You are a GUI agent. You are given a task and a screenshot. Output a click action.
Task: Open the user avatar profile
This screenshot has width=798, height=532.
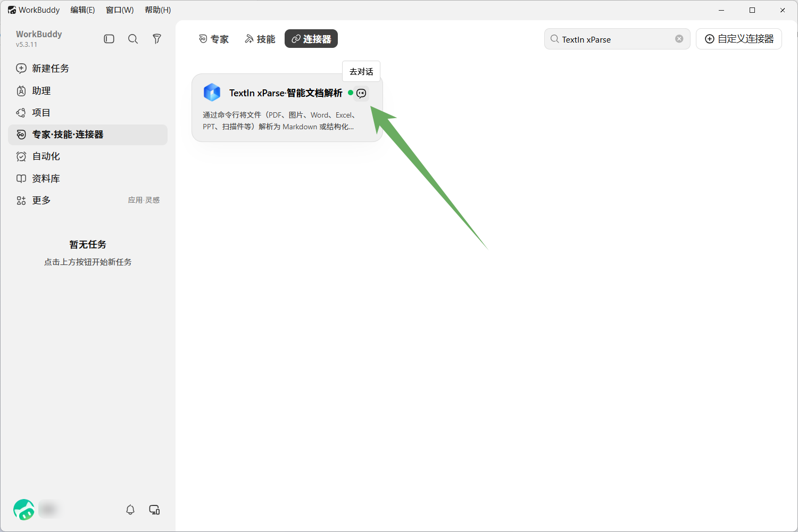point(24,510)
